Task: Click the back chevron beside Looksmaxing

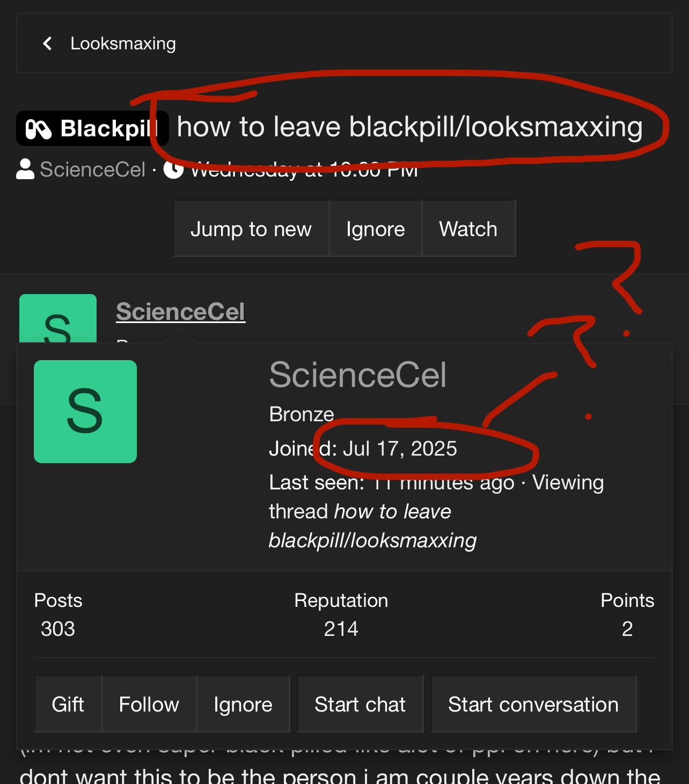Action: click(x=48, y=43)
